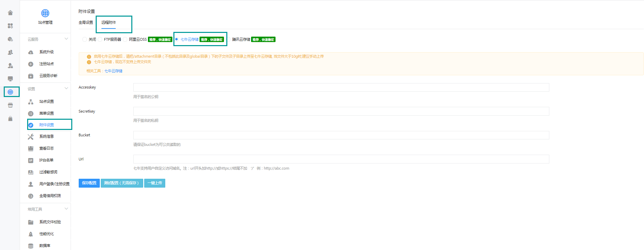Open 菜单设置 list icon item
The image size is (644, 250).
31,114
